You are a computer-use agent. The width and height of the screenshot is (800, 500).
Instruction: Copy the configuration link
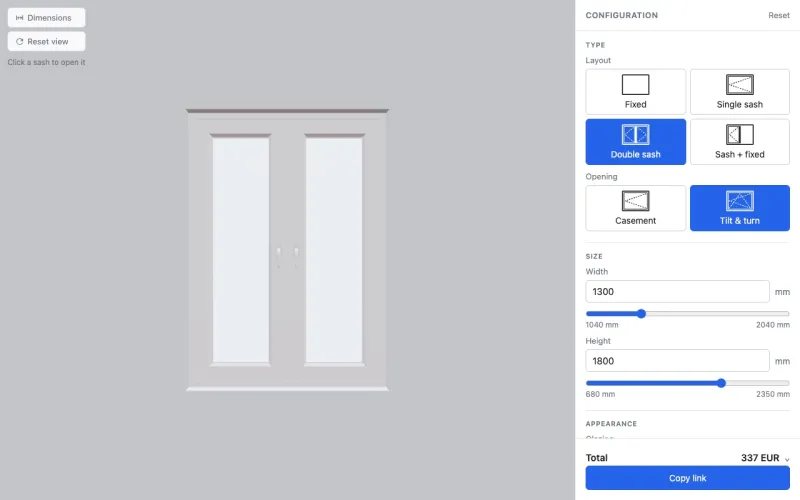[x=687, y=478]
